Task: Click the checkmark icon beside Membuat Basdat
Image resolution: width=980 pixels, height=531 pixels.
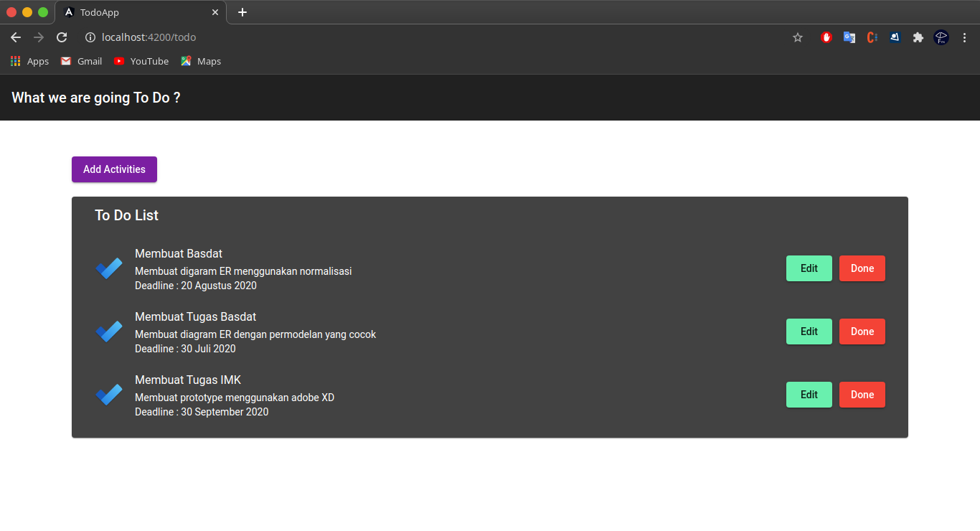Action: (x=109, y=268)
